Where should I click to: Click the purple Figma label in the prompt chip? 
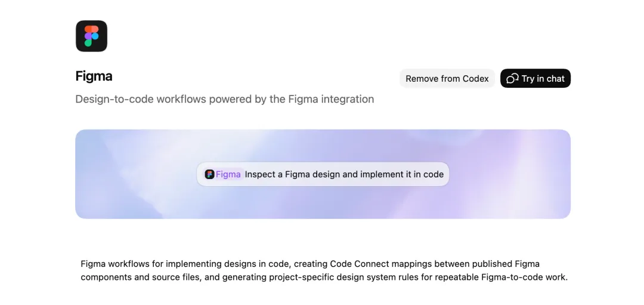(x=228, y=174)
